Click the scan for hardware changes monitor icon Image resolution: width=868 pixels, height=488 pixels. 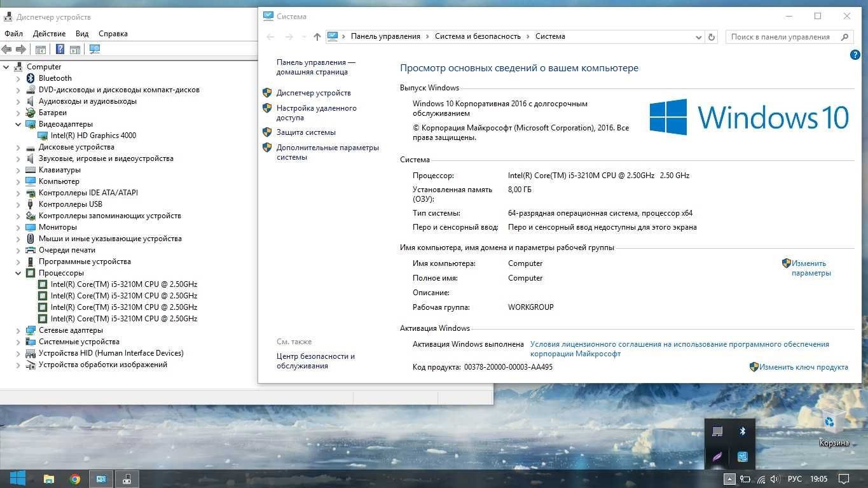coord(95,50)
